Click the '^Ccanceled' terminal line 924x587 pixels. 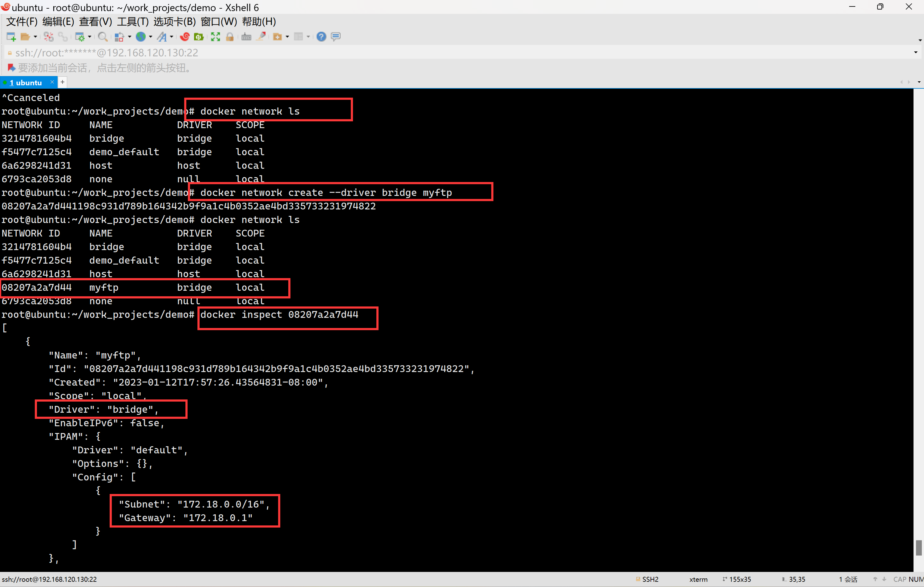coord(31,98)
